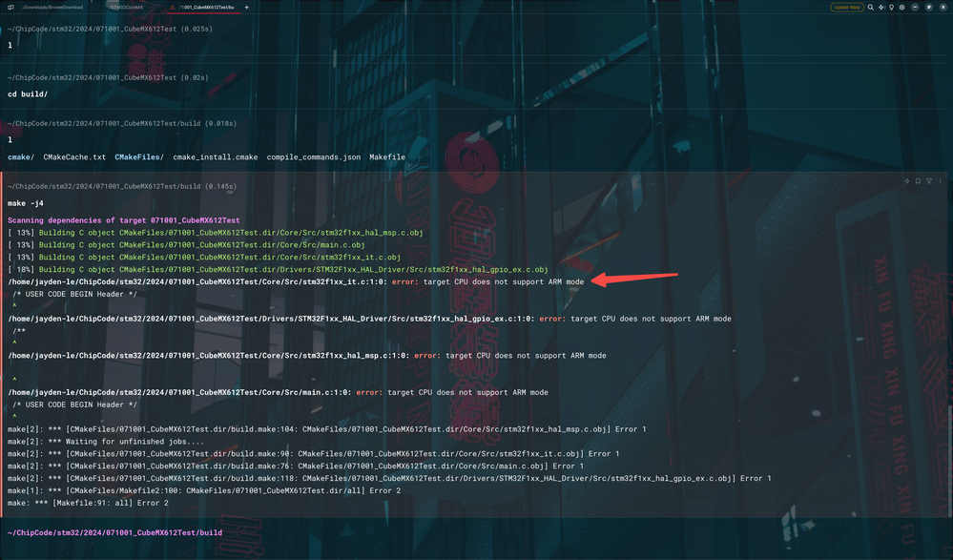Click compile_commands.json in the ls output
The image size is (953, 560).
coord(314,156)
